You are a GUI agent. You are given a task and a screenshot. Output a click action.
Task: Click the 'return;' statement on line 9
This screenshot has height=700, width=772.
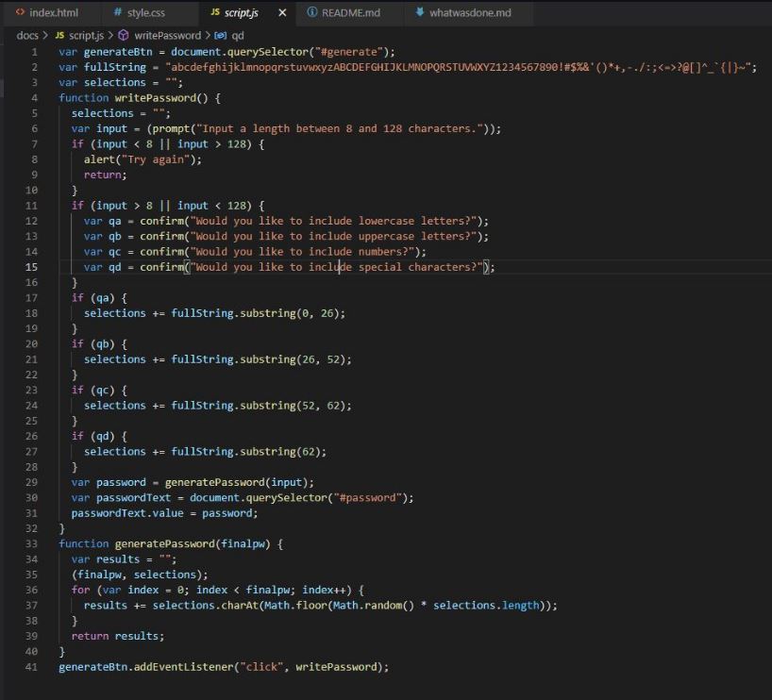106,175
